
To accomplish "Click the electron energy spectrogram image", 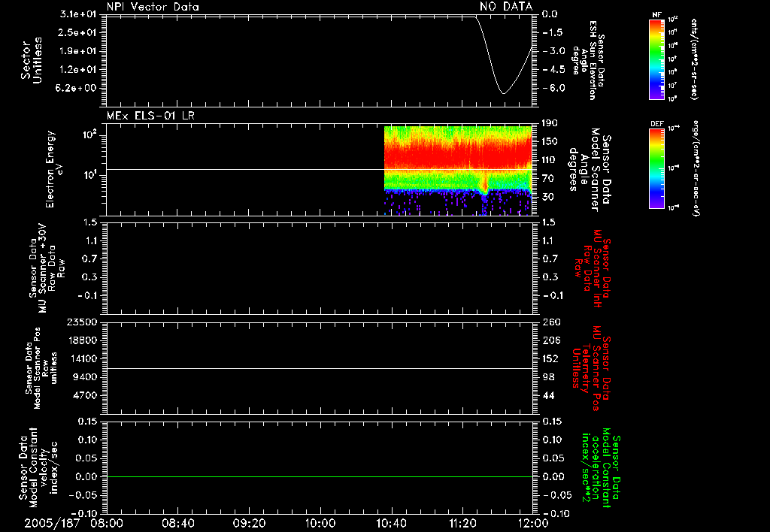I will coord(458,171).
